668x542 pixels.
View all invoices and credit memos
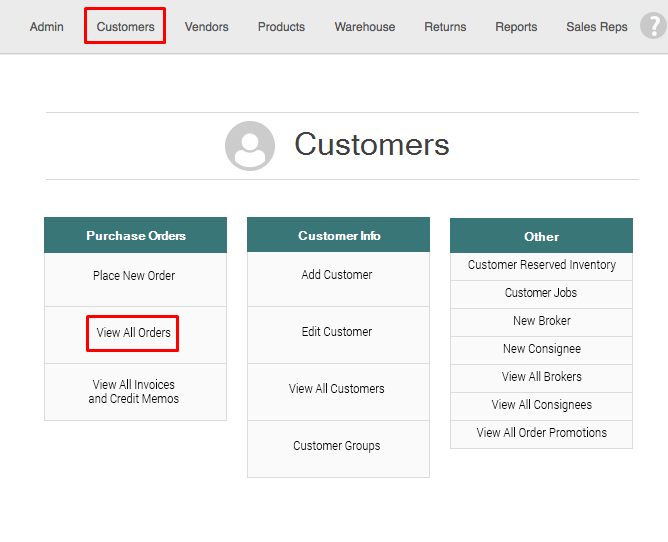pyautogui.click(x=134, y=391)
